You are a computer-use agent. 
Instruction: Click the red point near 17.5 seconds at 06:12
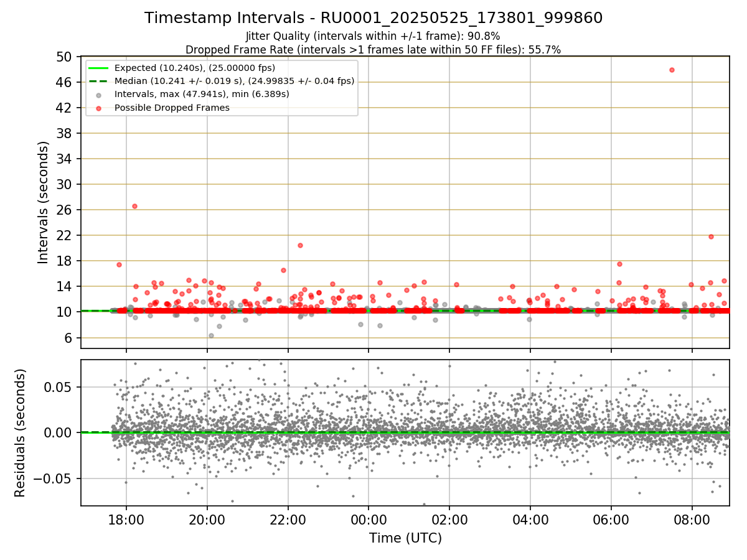[619, 264]
